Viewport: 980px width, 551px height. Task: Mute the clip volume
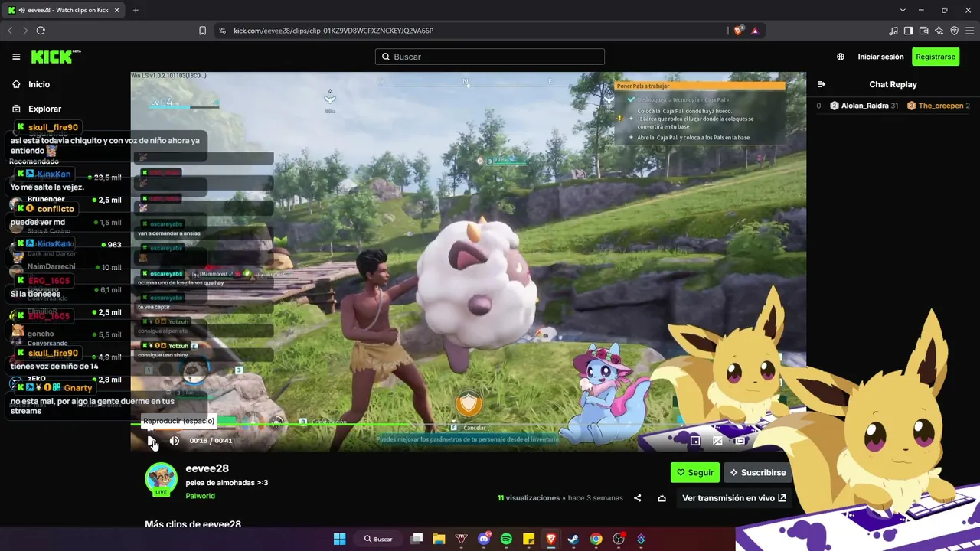click(175, 441)
